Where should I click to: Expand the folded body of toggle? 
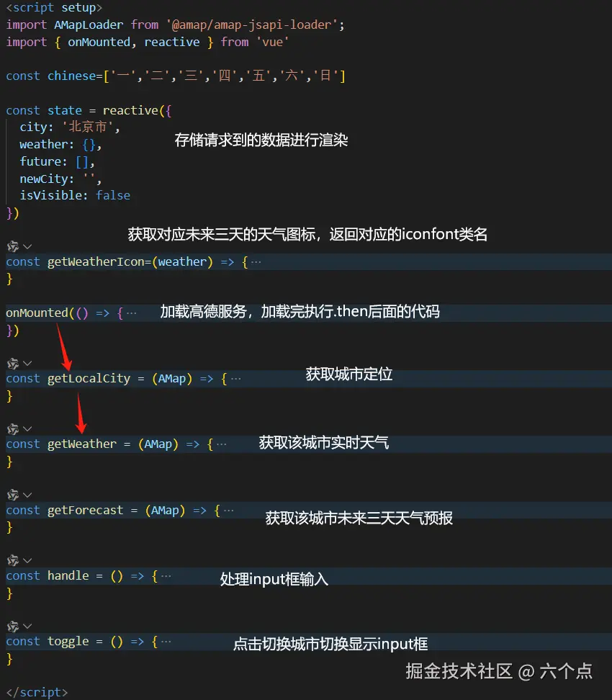click(x=166, y=642)
